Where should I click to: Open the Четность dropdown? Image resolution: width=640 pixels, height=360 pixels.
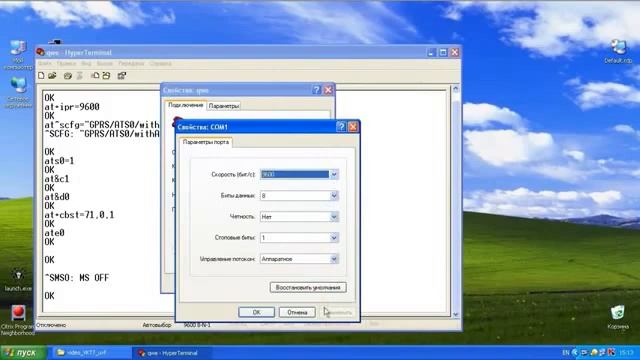(x=334, y=217)
